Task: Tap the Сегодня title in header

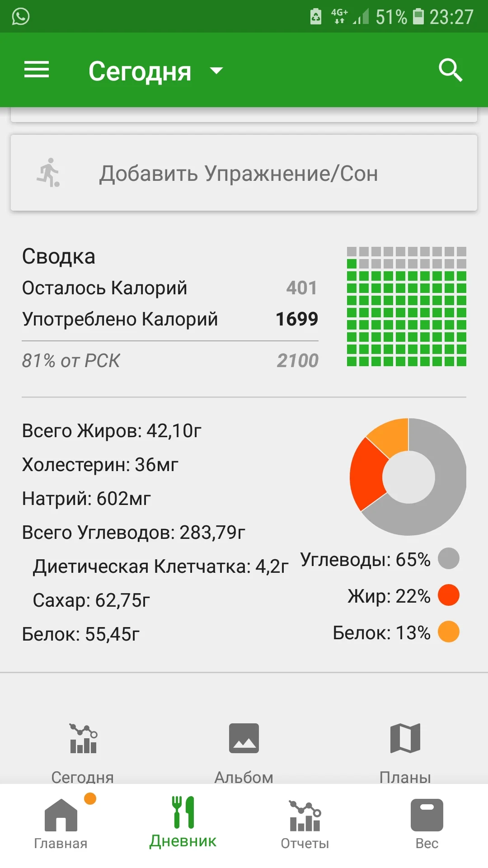Action: tap(140, 71)
